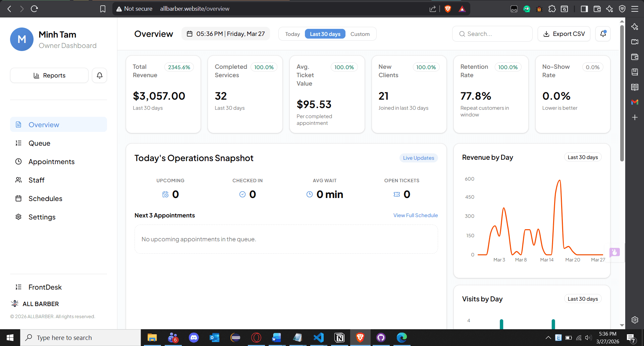Switch to the Custom date range
Image resolution: width=644 pixels, height=346 pixels.
tap(360, 34)
